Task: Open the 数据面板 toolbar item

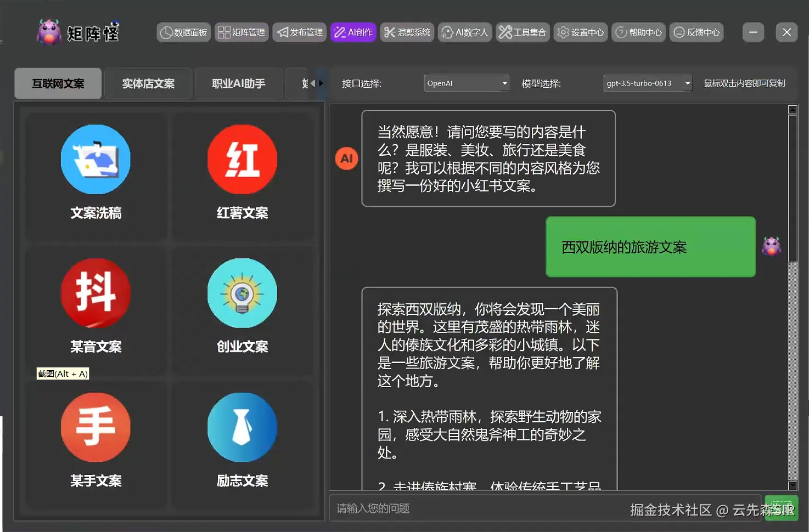Action: point(183,32)
